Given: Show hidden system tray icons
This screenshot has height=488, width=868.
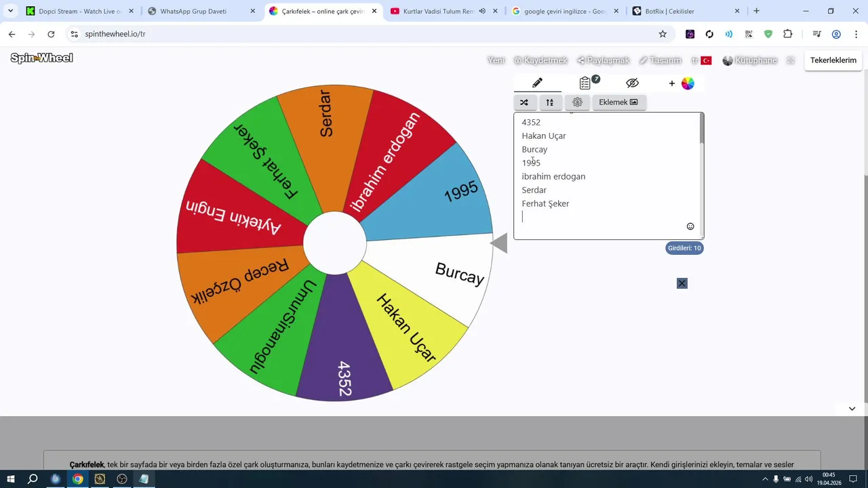Looking at the screenshot, I should 765,479.
